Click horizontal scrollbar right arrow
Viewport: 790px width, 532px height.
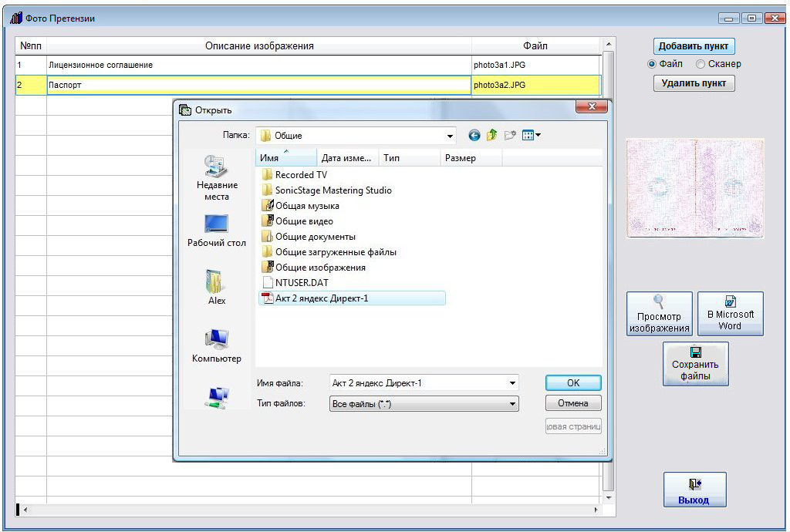pos(596,510)
